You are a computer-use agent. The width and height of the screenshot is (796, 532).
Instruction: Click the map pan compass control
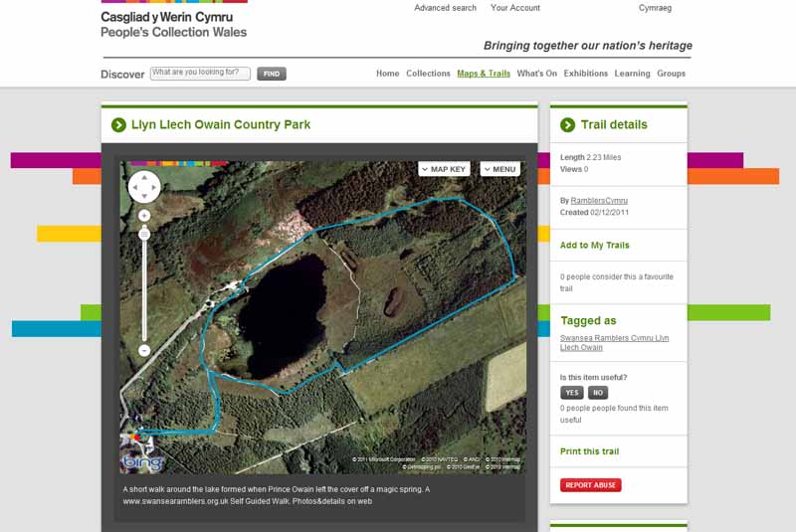click(144, 186)
